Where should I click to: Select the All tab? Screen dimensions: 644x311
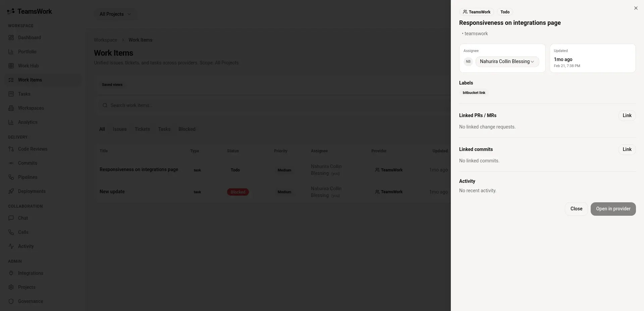[102, 129]
